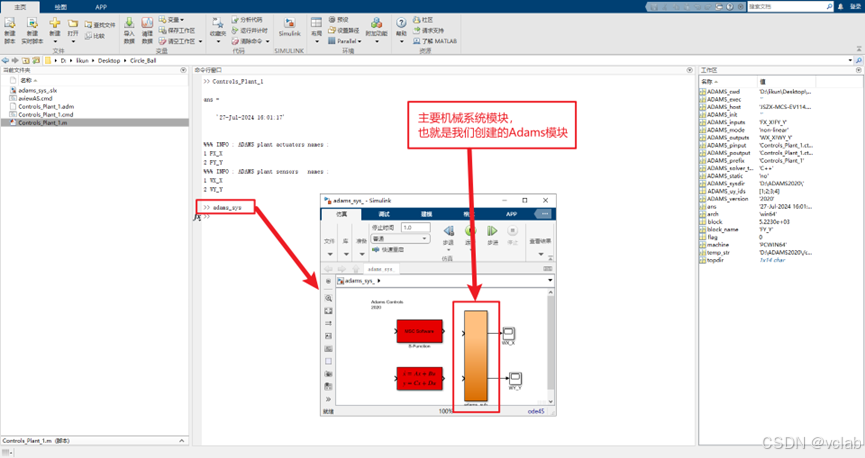
Task: Switch to the APP tab in MATLAB
Action: tap(101, 7)
